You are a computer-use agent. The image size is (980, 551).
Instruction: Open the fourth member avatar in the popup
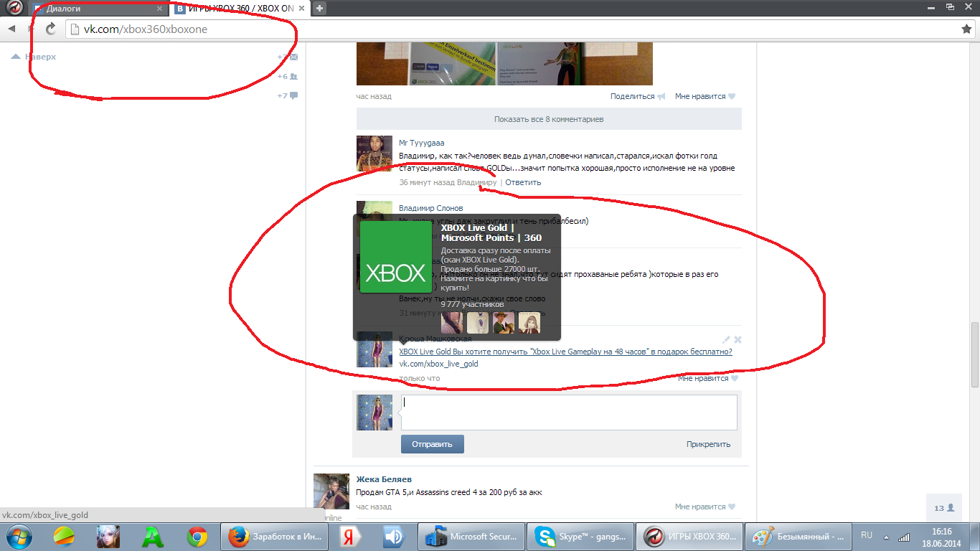pos(529,323)
